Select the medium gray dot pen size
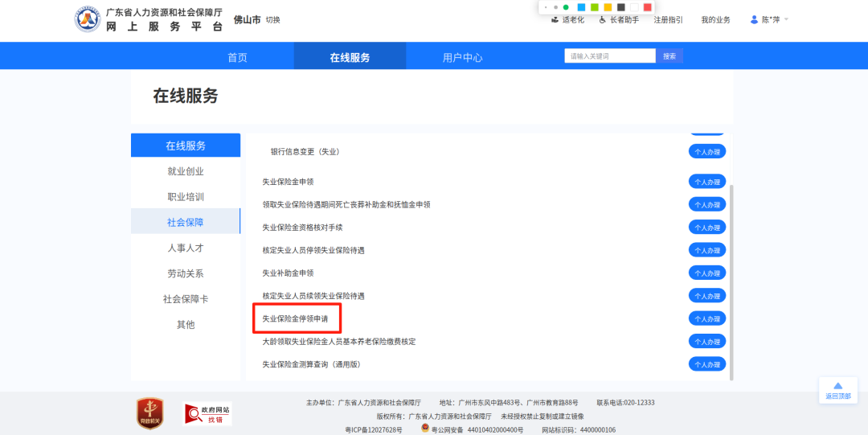The image size is (868, 435). (555, 7)
